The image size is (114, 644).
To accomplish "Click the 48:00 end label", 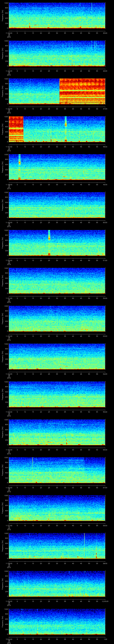I will [x=105, y=147].
